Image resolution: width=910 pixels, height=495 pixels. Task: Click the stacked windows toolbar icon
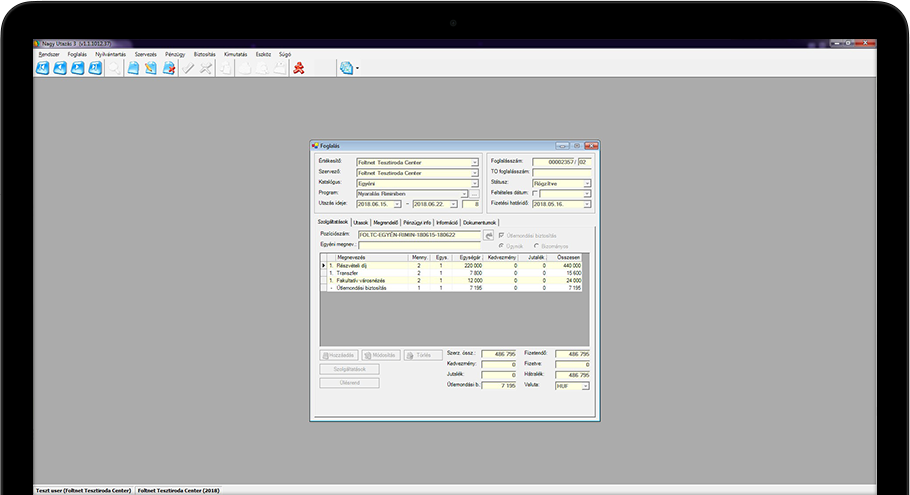coord(346,68)
